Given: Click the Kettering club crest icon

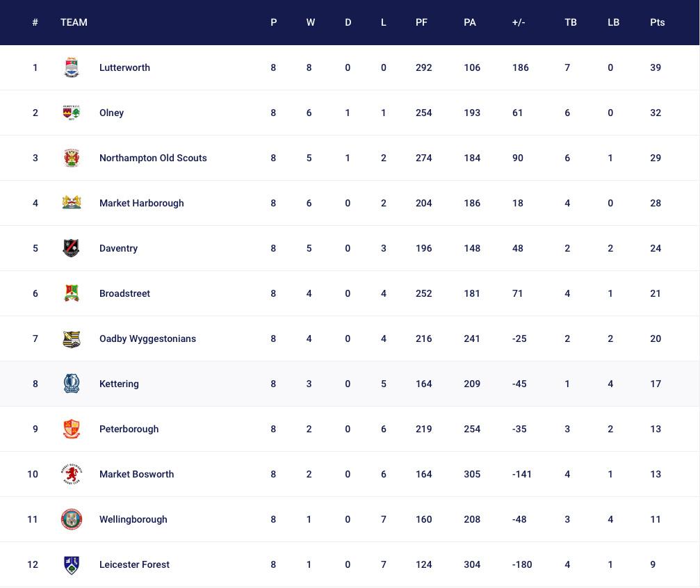Looking at the screenshot, I should (72, 384).
